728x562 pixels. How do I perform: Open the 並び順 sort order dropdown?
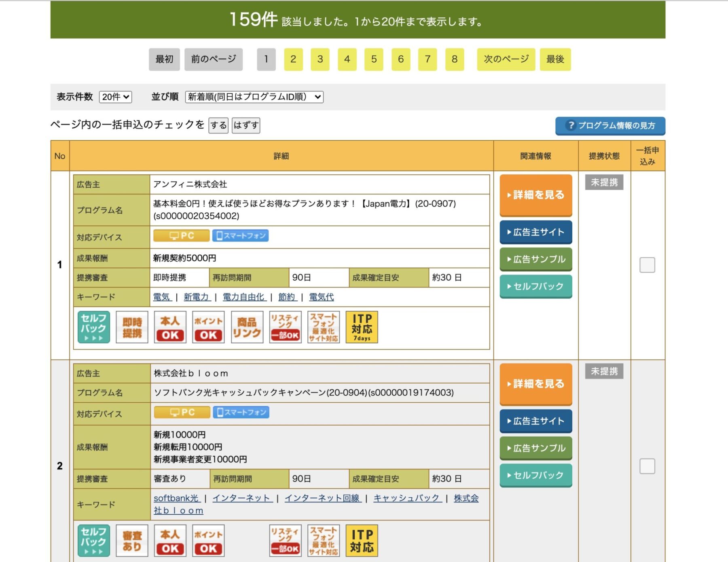254,97
